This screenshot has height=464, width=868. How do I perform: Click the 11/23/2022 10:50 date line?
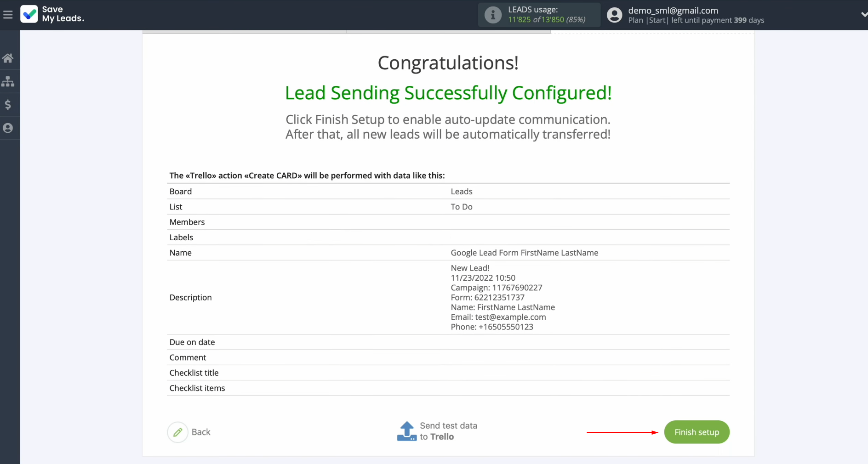coord(483,278)
